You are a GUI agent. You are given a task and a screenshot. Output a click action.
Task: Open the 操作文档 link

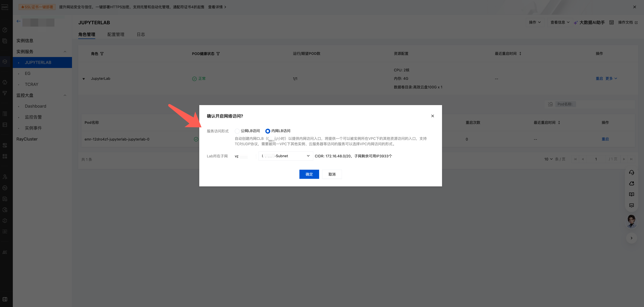pyautogui.click(x=627, y=22)
